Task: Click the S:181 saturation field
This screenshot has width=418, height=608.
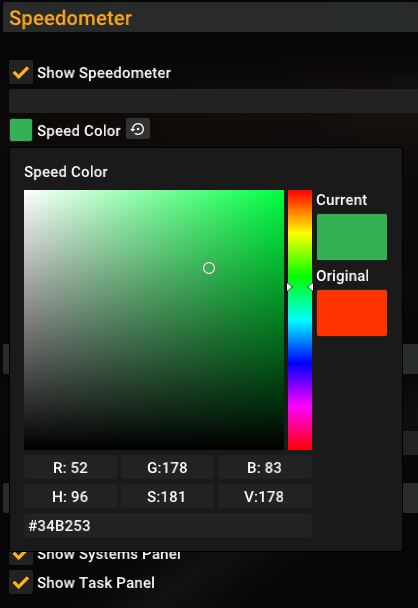Action: [167, 496]
